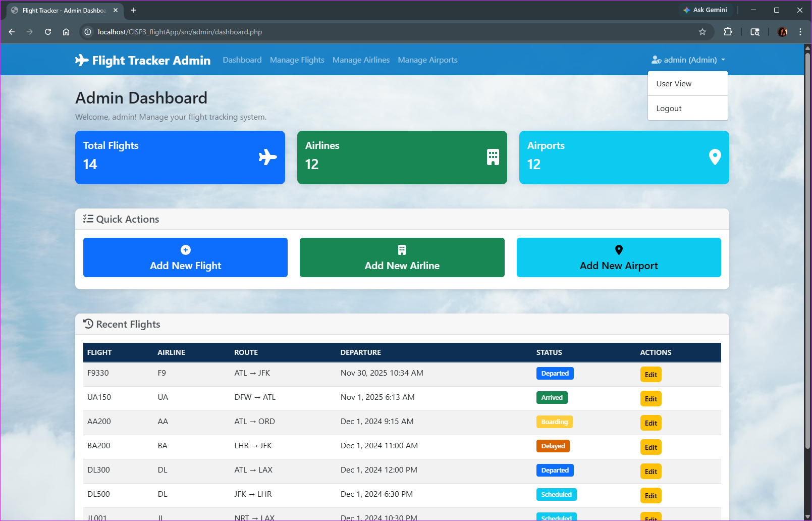Open the browser extensions puzzle icon
The height and width of the screenshot is (521, 812).
pos(728,32)
